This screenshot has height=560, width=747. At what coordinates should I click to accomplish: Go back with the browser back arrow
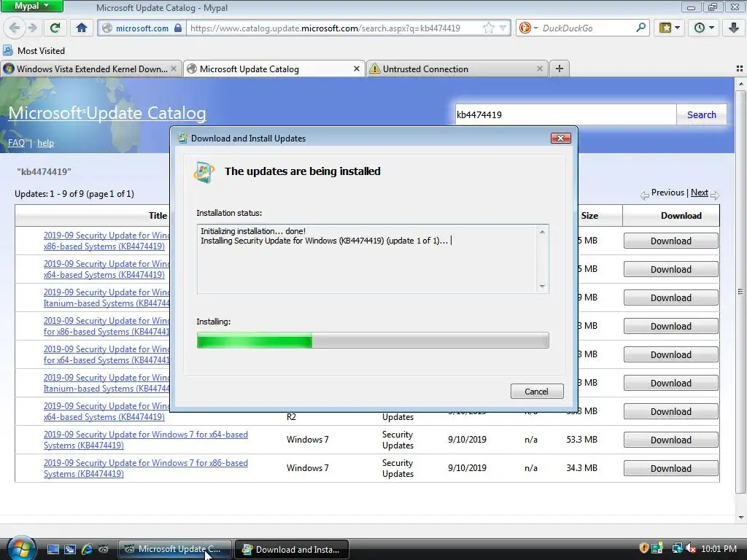tap(15, 28)
